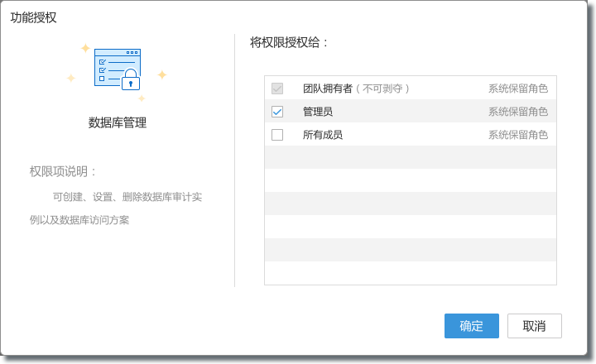This screenshot has height=364, width=596.
Task: Click the 将权限授权给 heading
Action: 290,43
